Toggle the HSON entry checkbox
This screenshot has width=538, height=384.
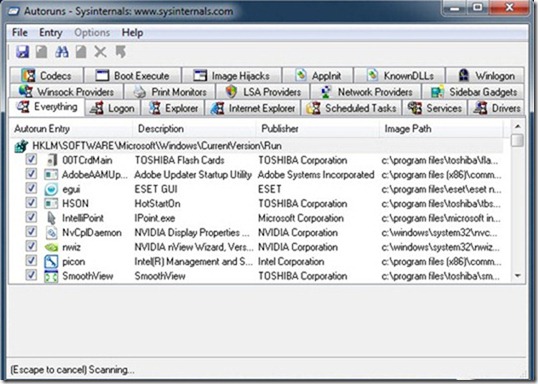[31, 202]
